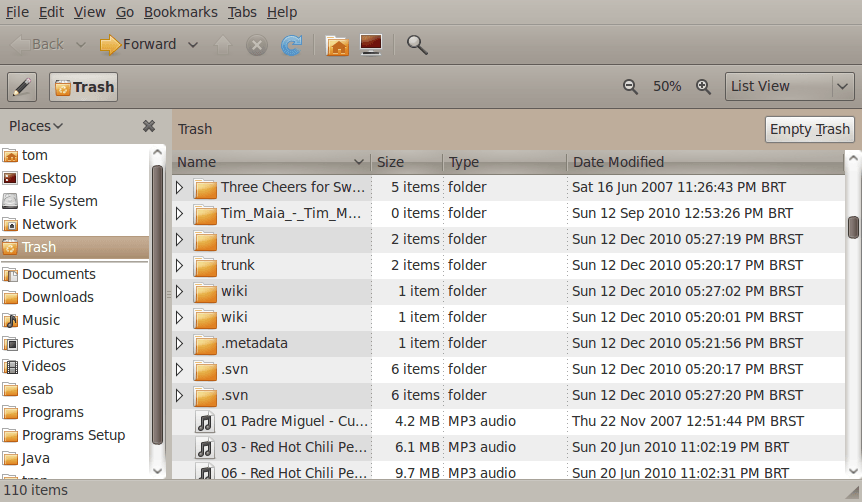Zoom in with the plus magnifier

tap(703, 86)
